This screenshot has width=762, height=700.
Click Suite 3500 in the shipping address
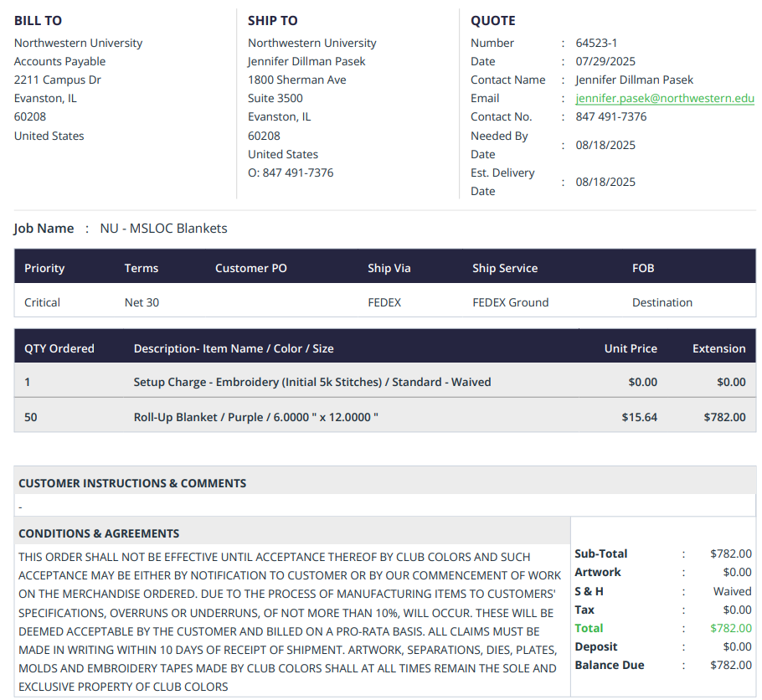(275, 98)
